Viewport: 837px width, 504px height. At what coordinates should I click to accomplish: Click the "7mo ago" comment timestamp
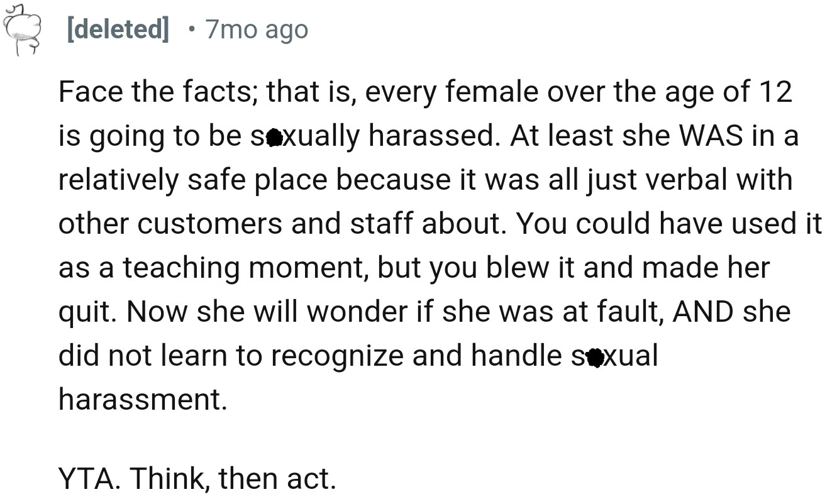tap(257, 30)
